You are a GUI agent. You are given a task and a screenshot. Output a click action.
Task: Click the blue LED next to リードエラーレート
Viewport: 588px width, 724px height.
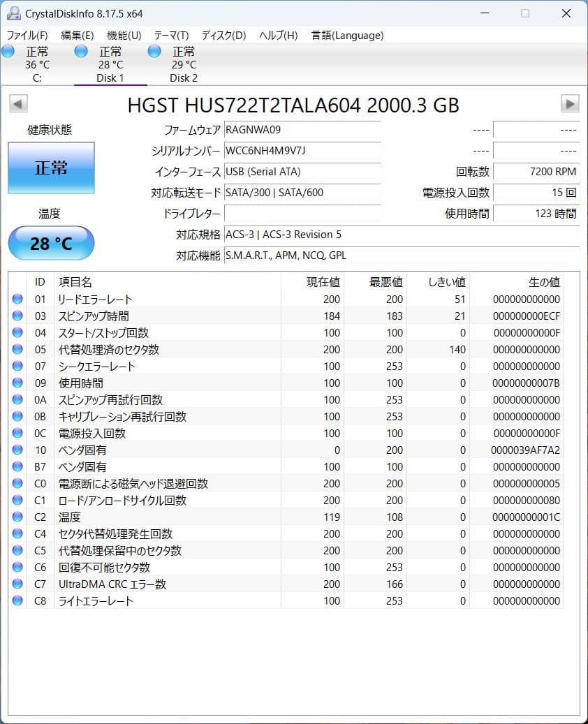coord(17,299)
